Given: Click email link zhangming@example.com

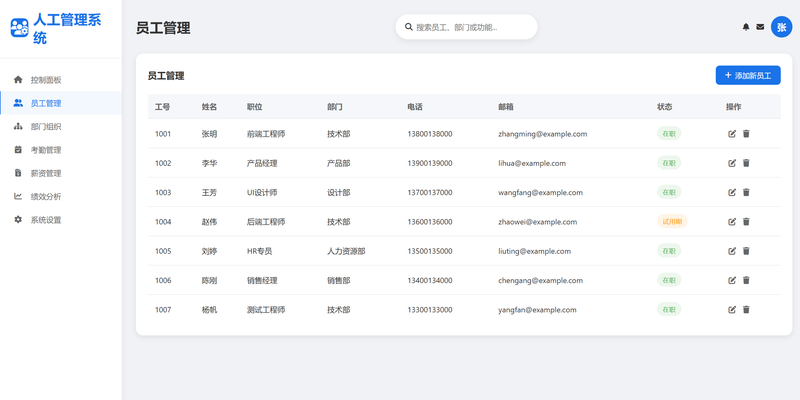Looking at the screenshot, I should (542, 134).
